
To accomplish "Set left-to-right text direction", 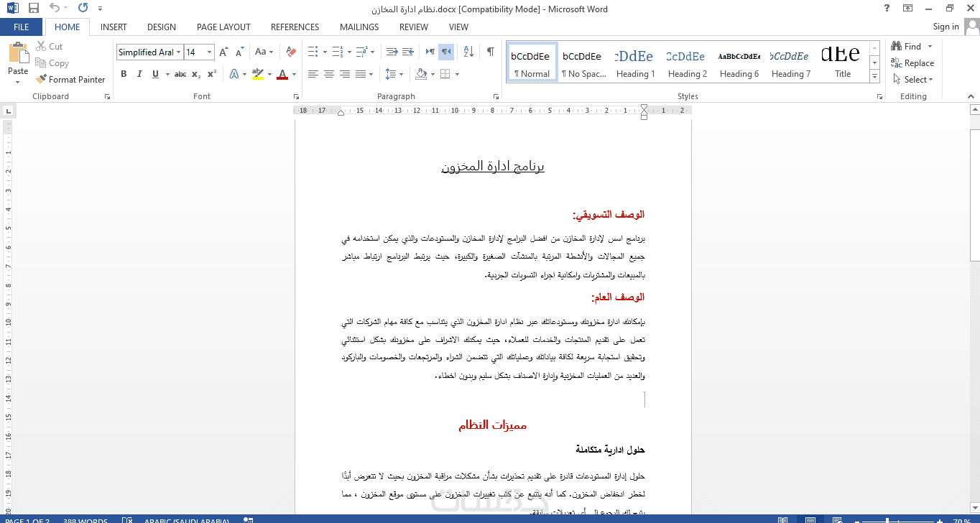I will coord(430,52).
